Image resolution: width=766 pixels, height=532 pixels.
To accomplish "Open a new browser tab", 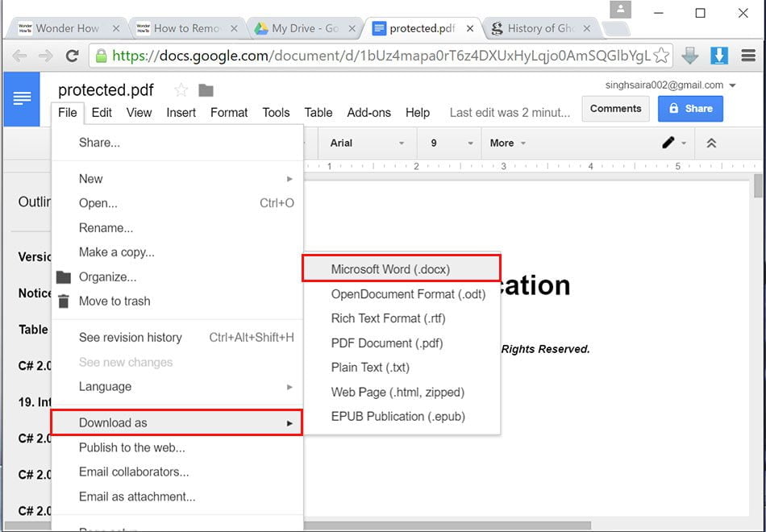I will [615, 29].
